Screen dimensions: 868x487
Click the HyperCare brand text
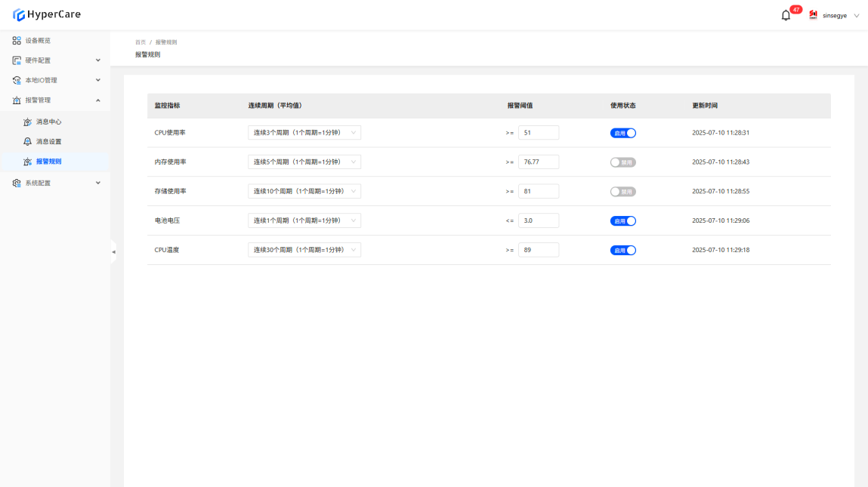(54, 14)
